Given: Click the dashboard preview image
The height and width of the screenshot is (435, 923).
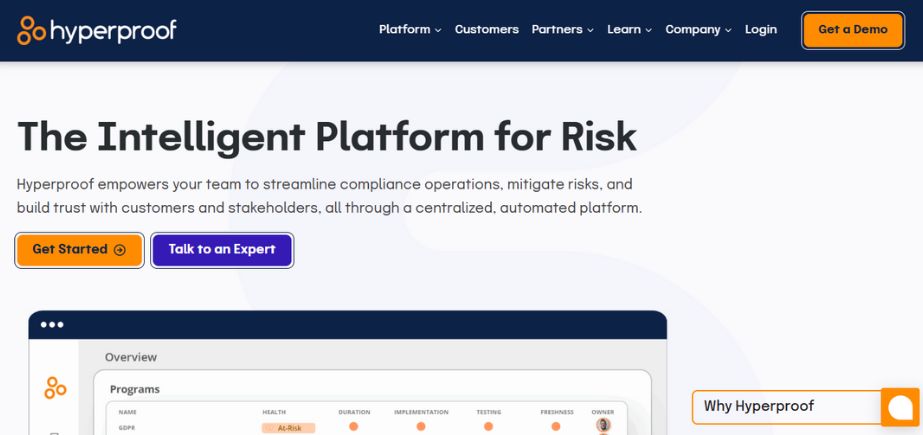Looking at the screenshot, I should pos(347,373).
